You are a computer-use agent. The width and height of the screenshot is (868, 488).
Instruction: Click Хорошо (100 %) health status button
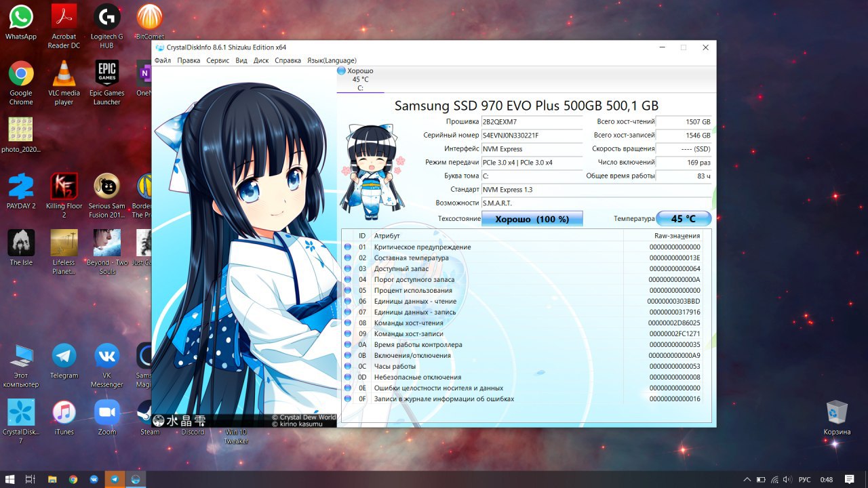click(532, 219)
